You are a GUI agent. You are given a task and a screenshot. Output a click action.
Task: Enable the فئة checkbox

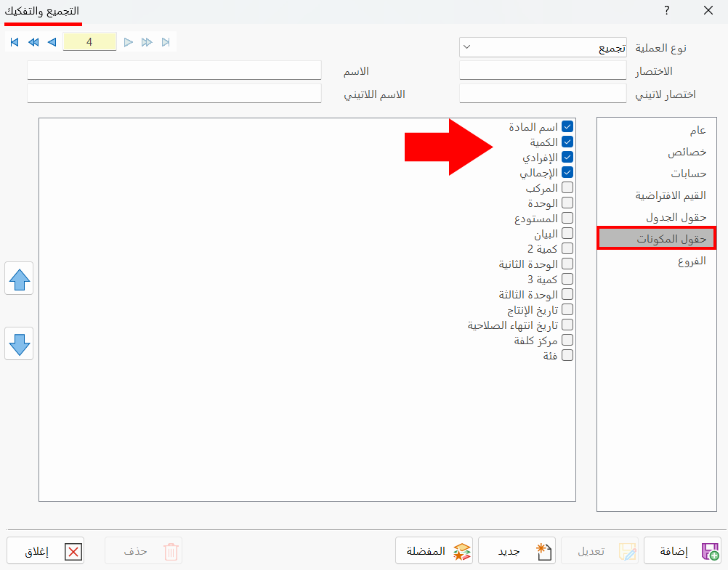pyautogui.click(x=567, y=355)
